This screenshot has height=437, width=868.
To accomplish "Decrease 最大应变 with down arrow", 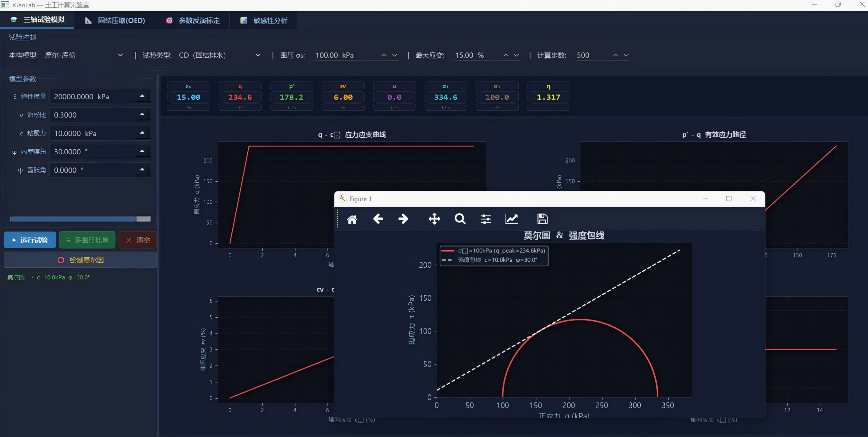I will tap(516, 55).
